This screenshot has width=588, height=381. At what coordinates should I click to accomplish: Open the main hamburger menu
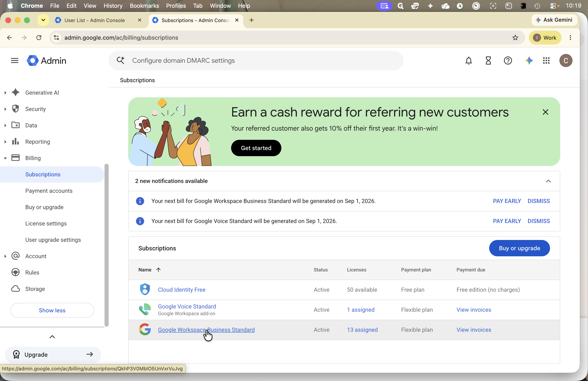14,61
